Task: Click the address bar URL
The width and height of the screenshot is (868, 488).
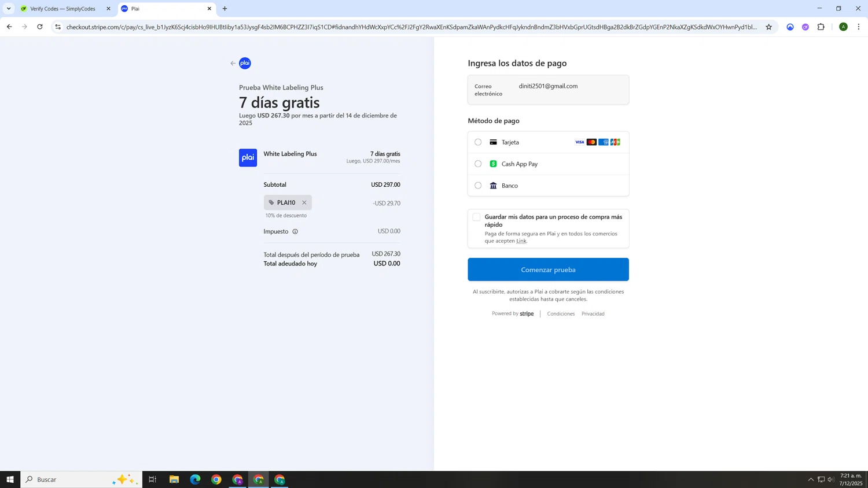Action: coord(411,27)
